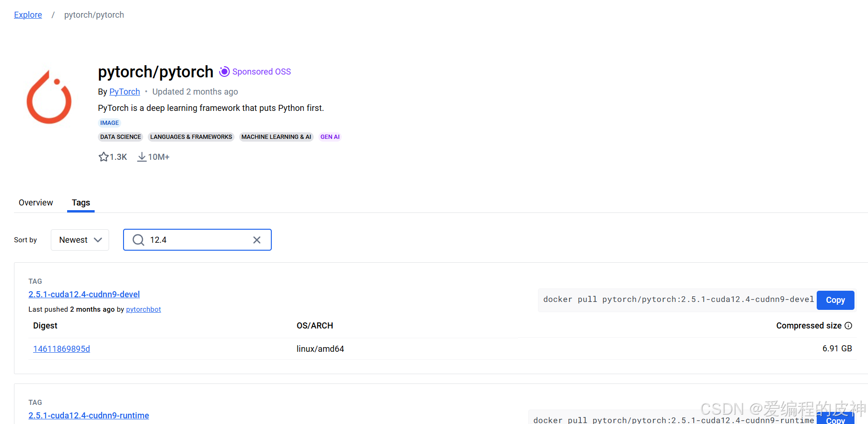This screenshot has height=424, width=868.
Task: Switch to the Overview tab
Action: [x=36, y=203]
